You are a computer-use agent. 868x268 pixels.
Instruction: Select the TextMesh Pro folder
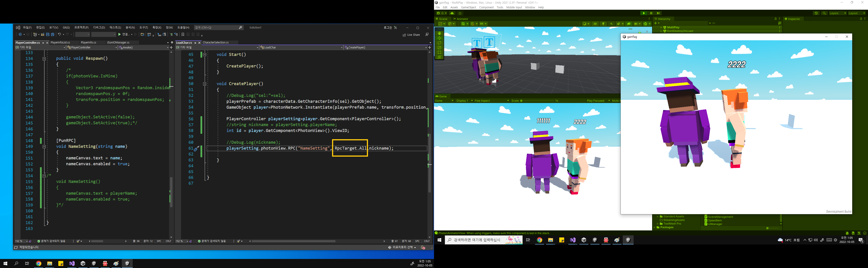[x=670, y=223]
